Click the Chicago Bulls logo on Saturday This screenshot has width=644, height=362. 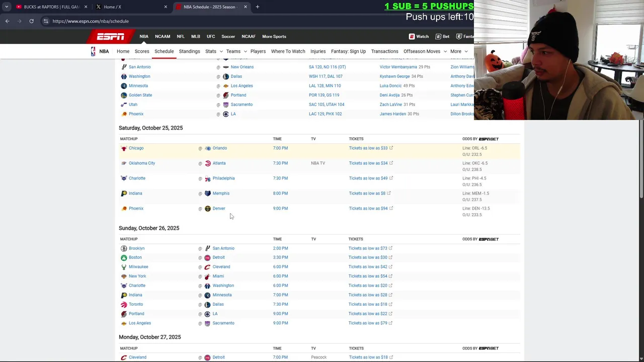(x=124, y=148)
